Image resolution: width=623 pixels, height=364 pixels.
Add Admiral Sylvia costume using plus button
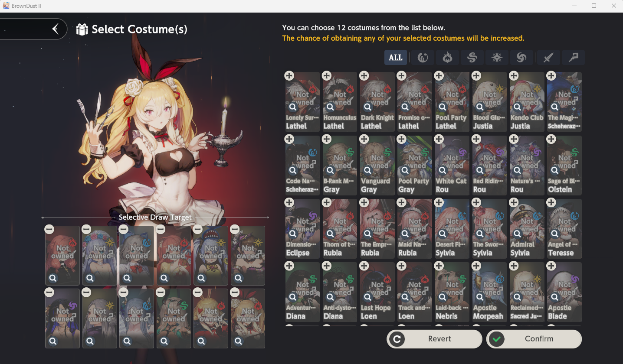(x=514, y=202)
